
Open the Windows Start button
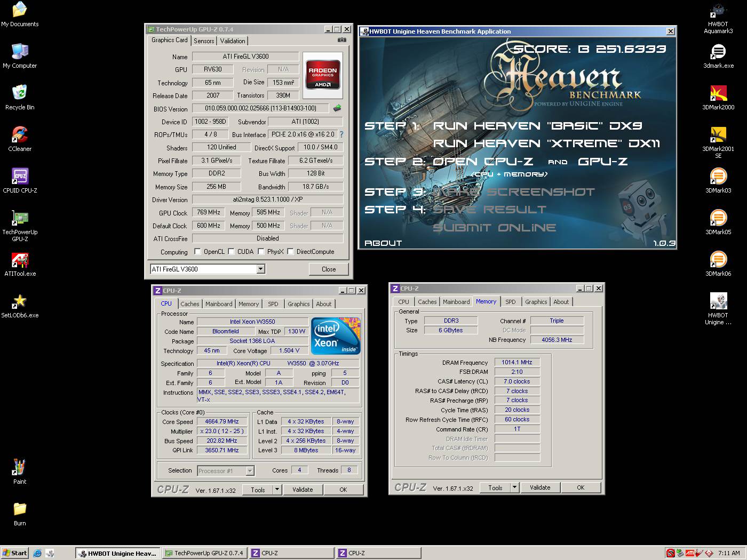click(x=15, y=553)
